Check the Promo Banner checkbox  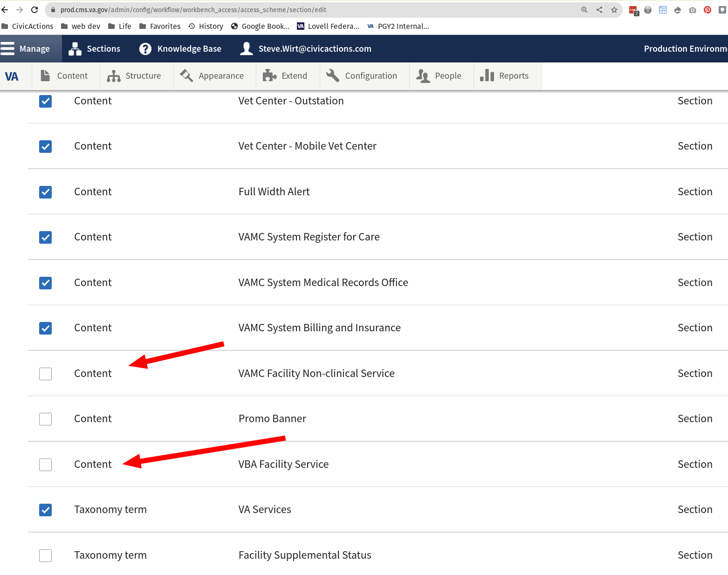click(x=45, y=419)
